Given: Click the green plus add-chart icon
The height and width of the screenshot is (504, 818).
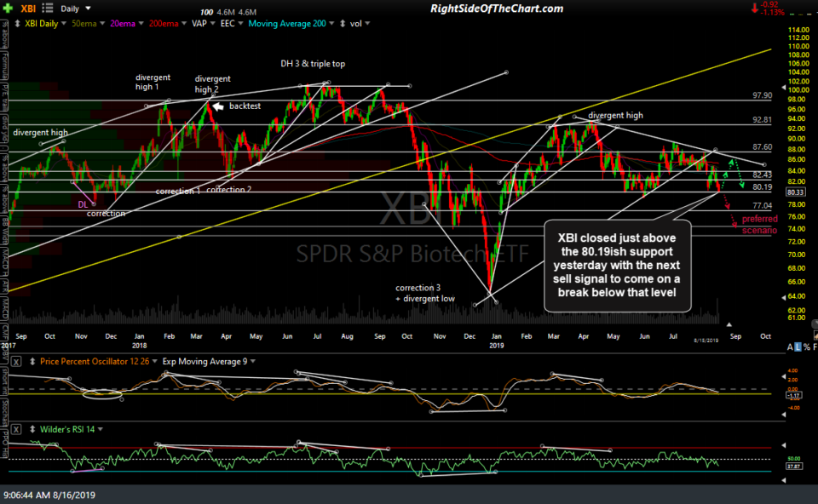Looking at the screenshot, I should [7, 8].
